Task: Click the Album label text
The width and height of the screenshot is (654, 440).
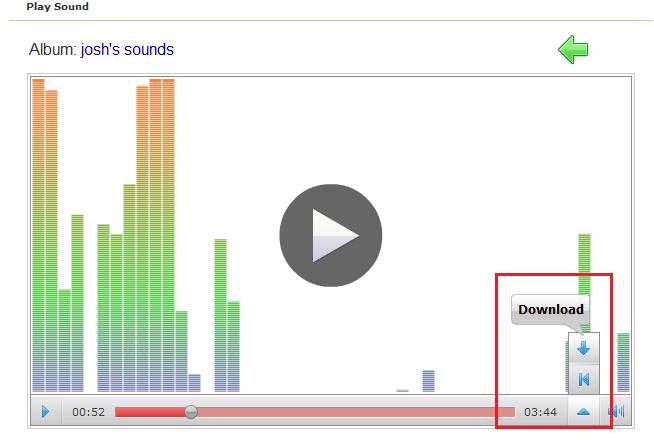Action: coord(52,50)
